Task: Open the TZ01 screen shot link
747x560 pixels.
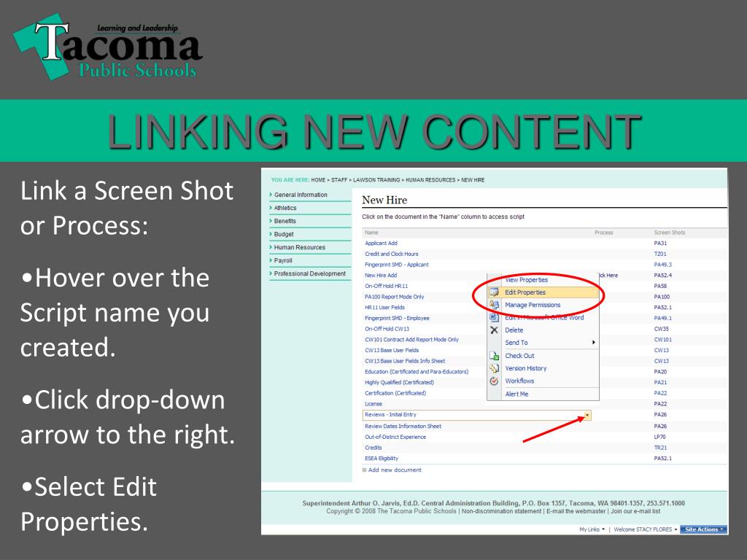Action: [660, 254]
